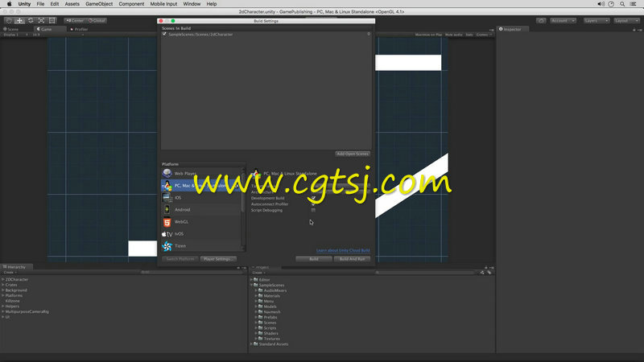
Task: Switch to the Inspector tab
Action: click(513, 29)
